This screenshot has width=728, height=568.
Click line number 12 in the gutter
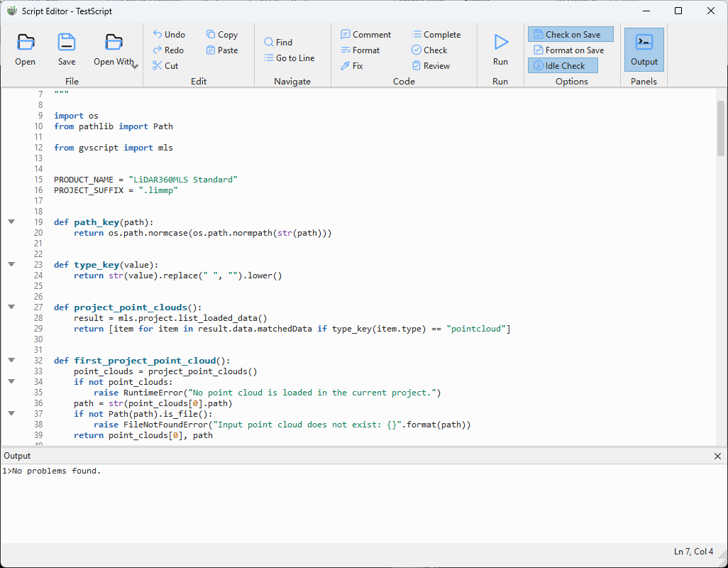[x=38, y=148]
